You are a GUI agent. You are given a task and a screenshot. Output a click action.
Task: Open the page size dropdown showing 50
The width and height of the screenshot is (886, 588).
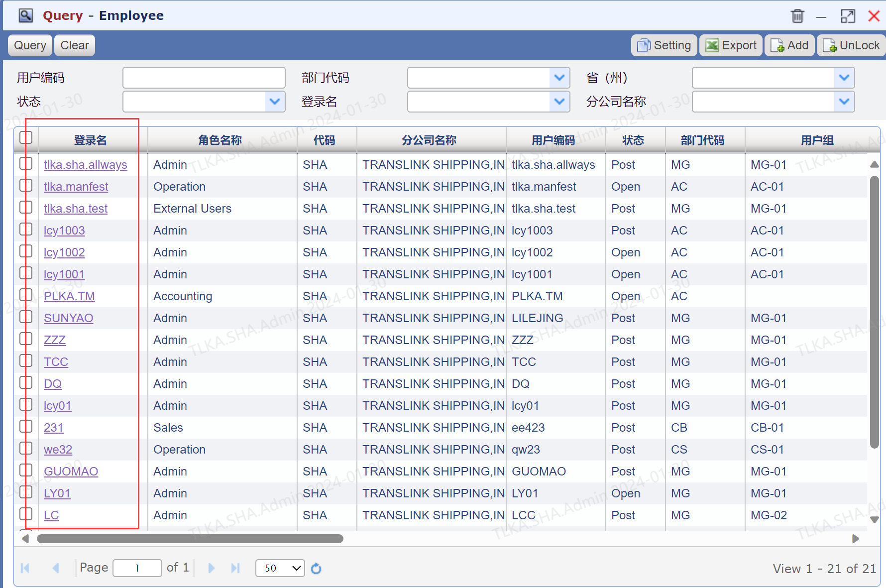(x=280, y=568)
